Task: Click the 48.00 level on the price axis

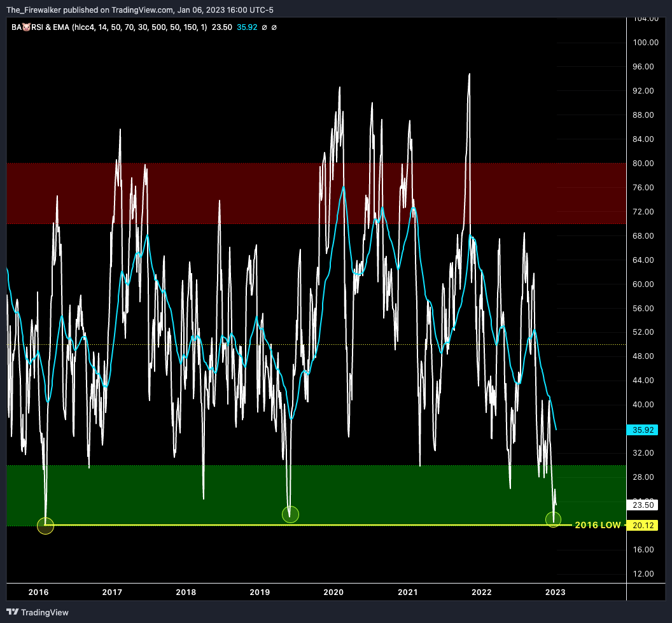Action: [x=643, y=356]
